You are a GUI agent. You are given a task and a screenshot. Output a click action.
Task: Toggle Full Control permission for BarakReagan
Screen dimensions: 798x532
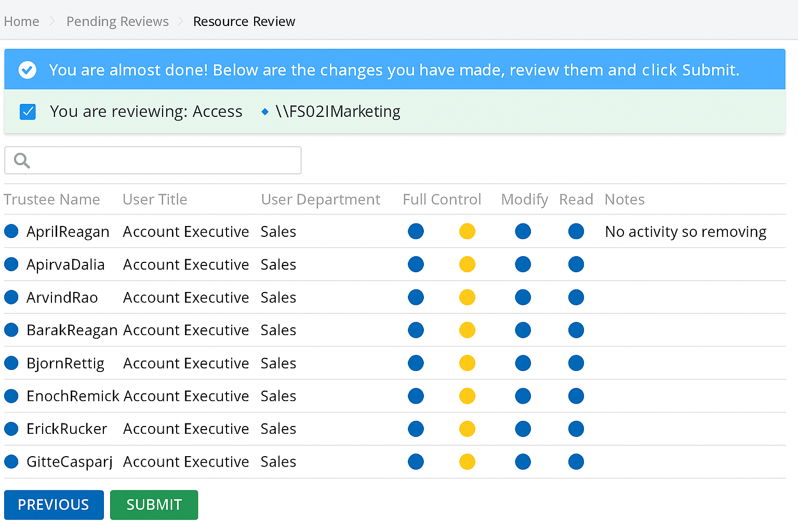pyautogui.click(x=416, y=330)
